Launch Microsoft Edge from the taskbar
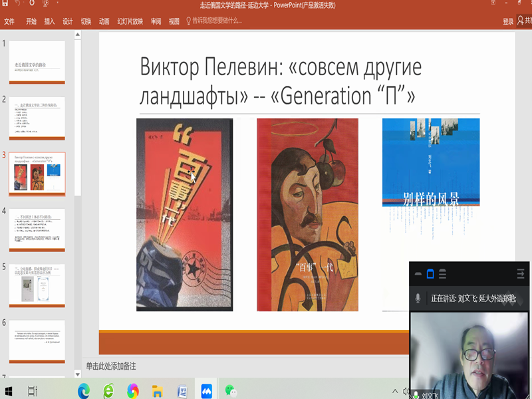 pos(83,391)
